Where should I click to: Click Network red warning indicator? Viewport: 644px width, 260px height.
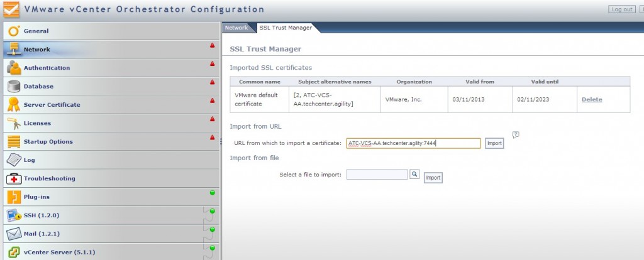213,45
